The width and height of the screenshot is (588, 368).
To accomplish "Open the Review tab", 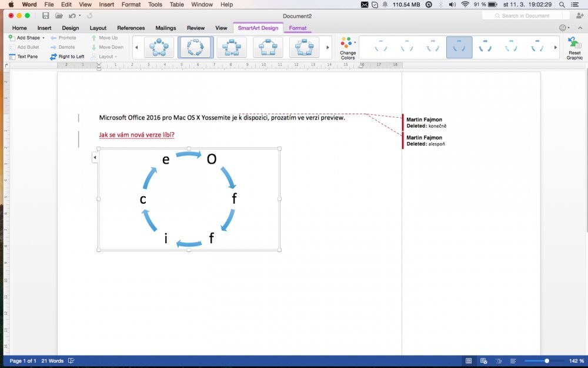I will coord(195,28).
